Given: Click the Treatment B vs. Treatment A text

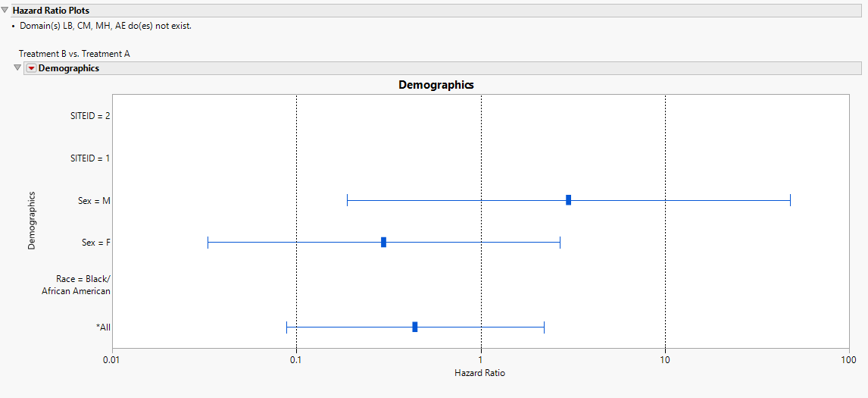Looking at the screenshot, I should click(x=75, y=54).
